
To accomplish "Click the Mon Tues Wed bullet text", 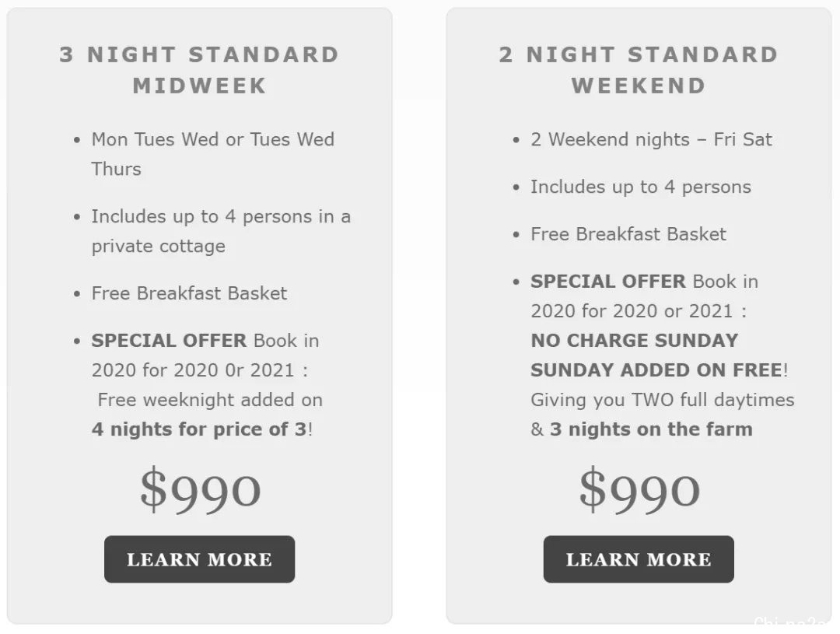I will 212,154.
